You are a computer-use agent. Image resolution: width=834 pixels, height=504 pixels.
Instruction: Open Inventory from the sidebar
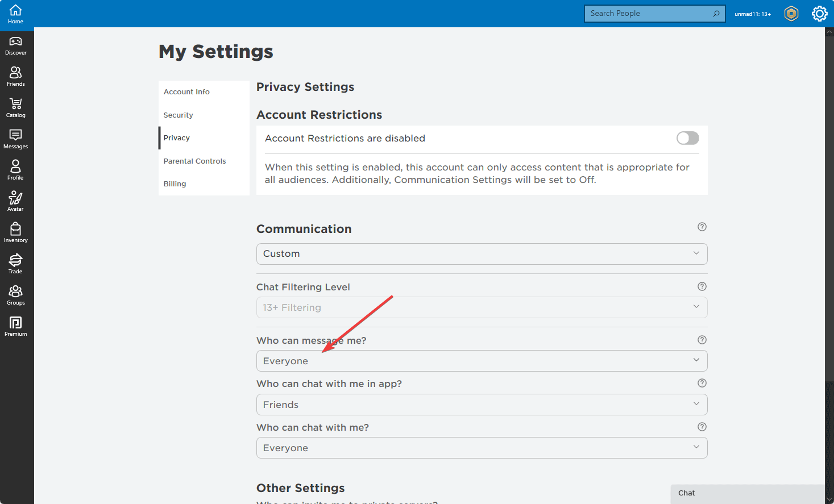[16, 232]
